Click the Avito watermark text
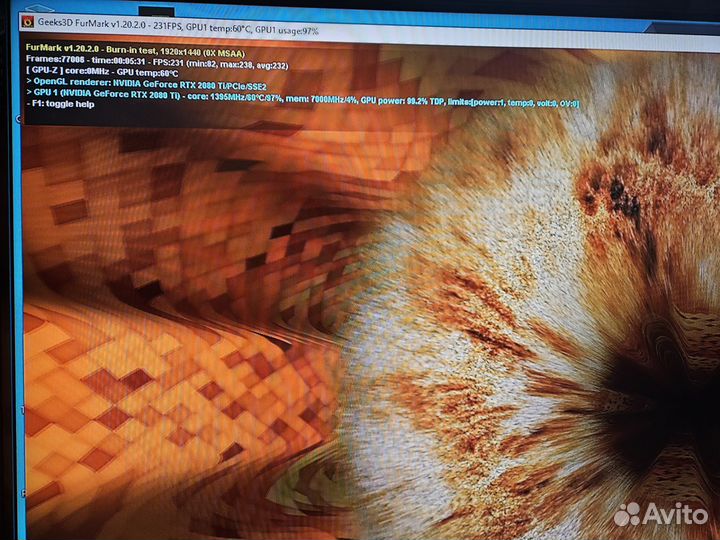This screenshot has width=720, height=540. tap(673, 514)
